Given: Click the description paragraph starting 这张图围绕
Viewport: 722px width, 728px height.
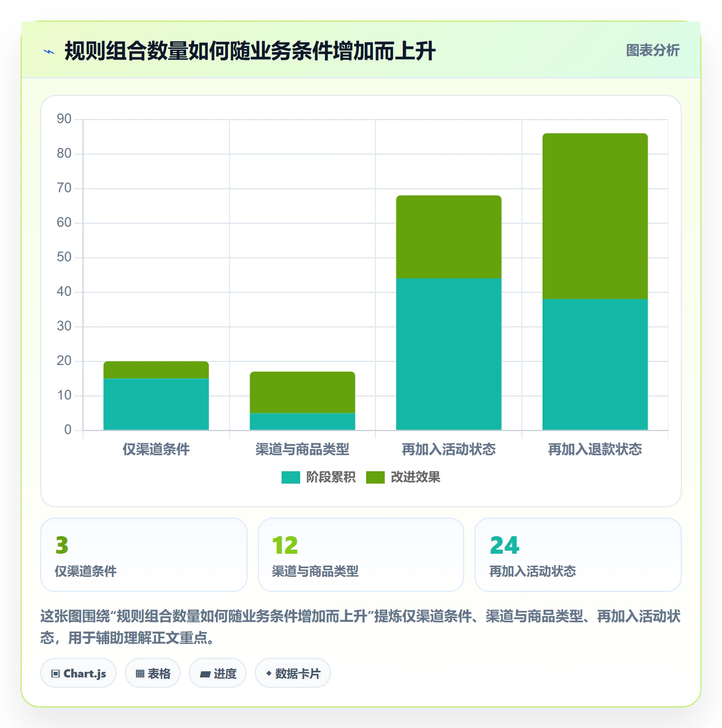Looking at the screenshot, I should pos(360,627).
